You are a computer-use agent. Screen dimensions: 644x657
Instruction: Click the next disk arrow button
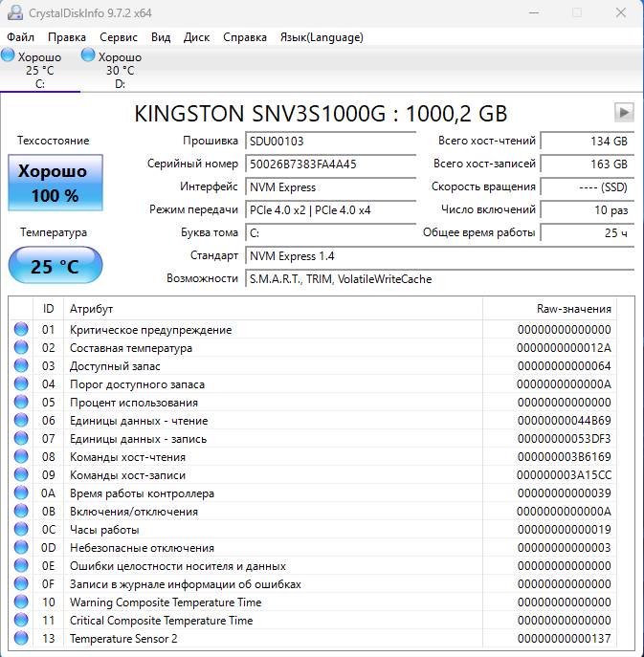(x=624, y=112)
